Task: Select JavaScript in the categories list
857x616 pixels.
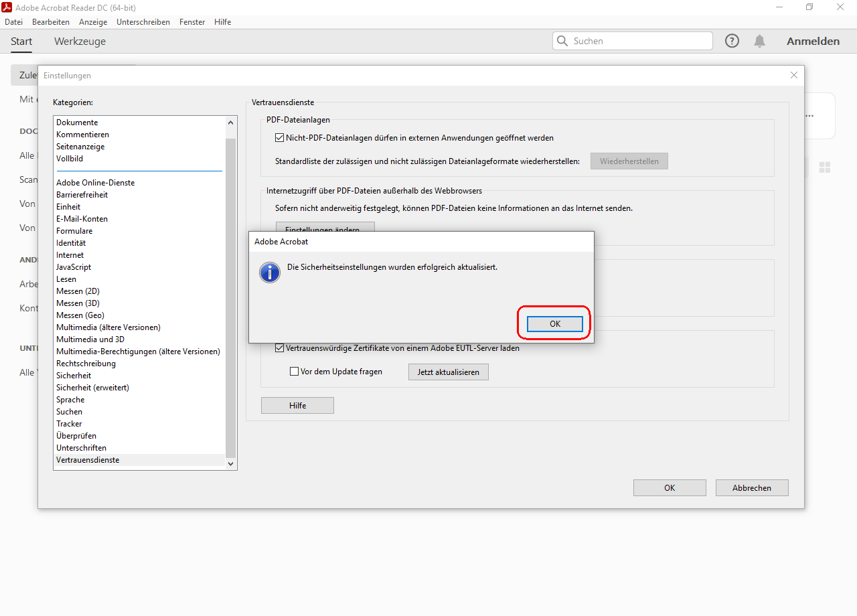Action: pos(74,267)
